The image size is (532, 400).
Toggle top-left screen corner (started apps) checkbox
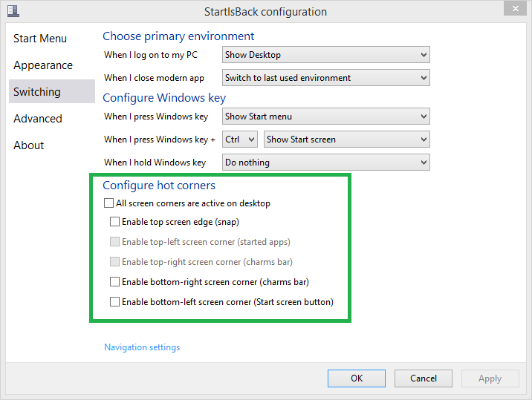pyautogui.click(x=114, y=242)
